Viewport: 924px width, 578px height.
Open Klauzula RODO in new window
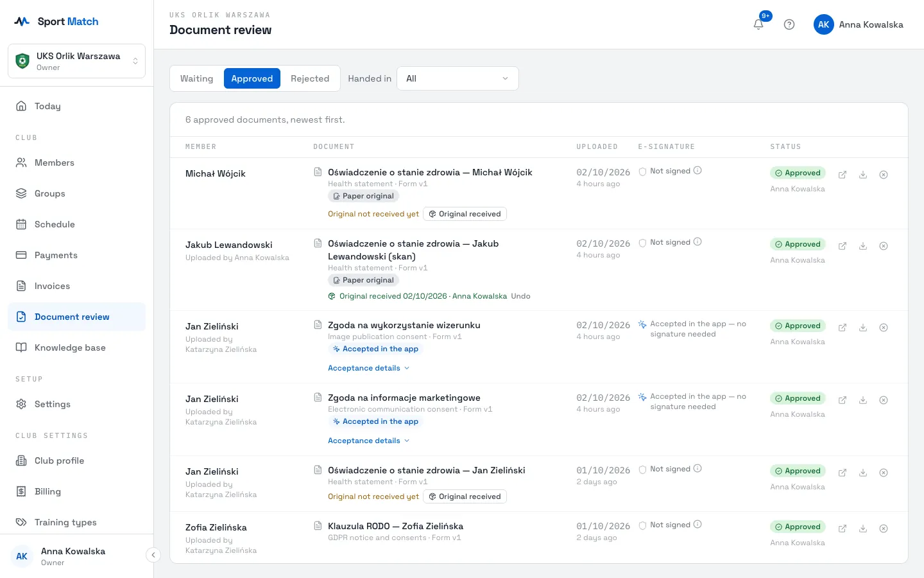(x=843, y=529)
